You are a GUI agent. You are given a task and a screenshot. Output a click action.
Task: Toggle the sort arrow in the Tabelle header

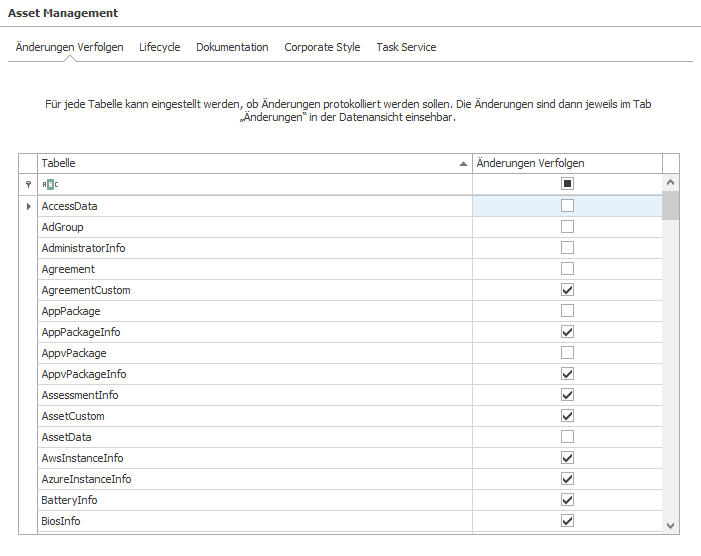click(463, 164)
